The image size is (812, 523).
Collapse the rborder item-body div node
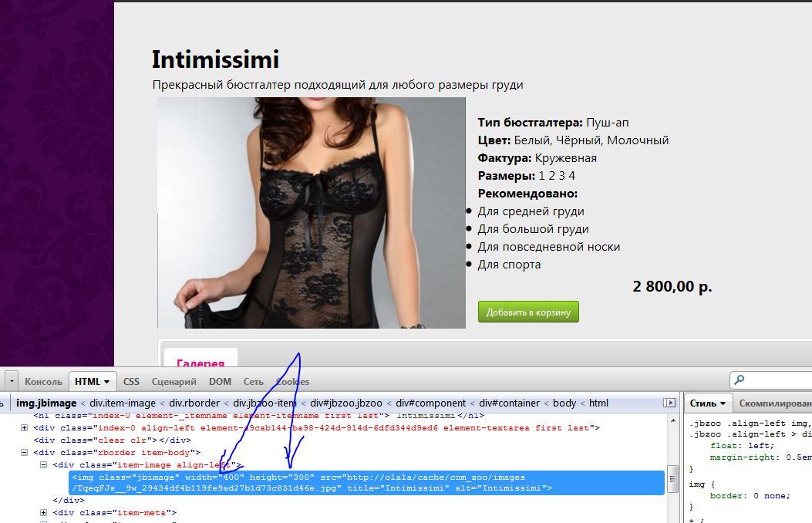(24, 453)
